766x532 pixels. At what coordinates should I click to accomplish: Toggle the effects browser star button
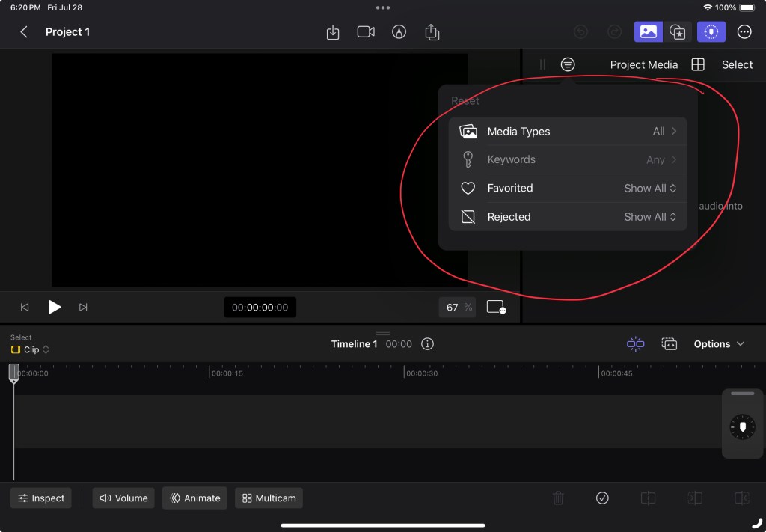[678, 31]
